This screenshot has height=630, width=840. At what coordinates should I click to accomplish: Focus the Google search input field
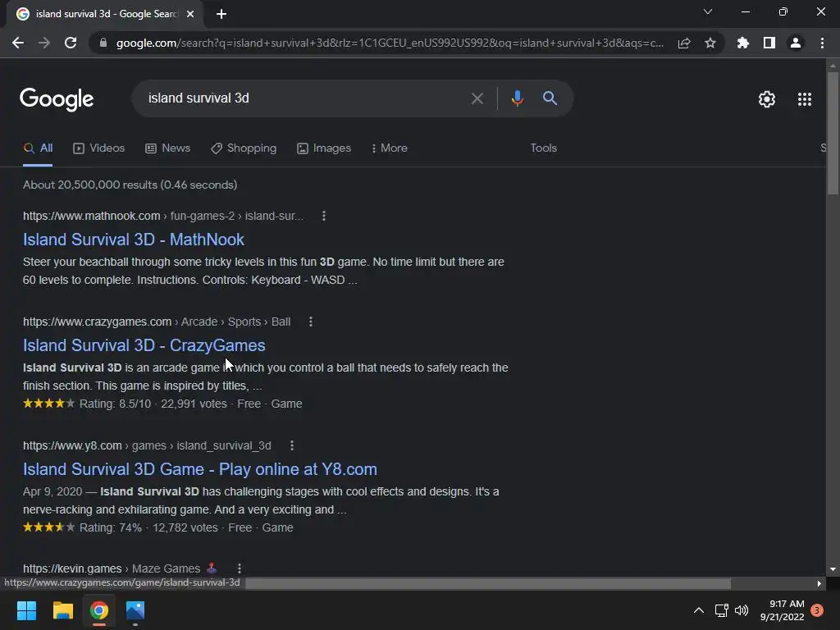click(x=305, y=98)
